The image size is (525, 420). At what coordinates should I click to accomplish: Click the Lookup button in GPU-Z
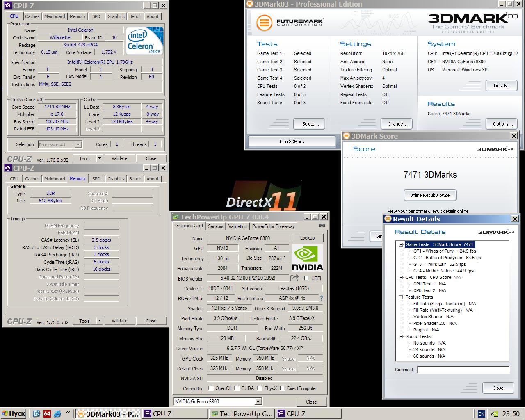click(x=307, y=238)
